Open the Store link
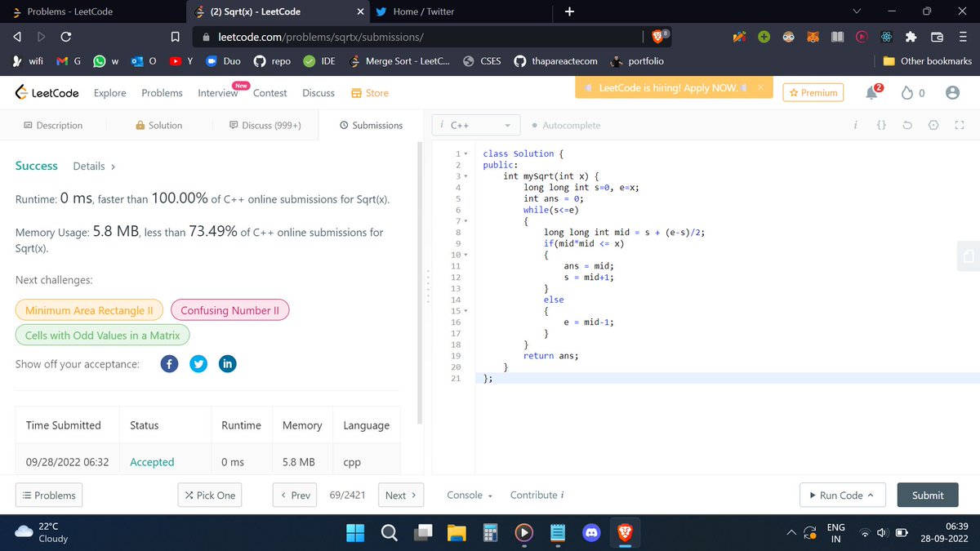The image size is (980, 551). (370, 93)
